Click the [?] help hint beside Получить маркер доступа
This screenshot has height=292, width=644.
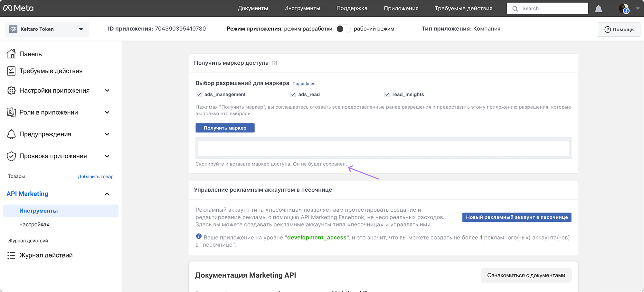[274, 63]
